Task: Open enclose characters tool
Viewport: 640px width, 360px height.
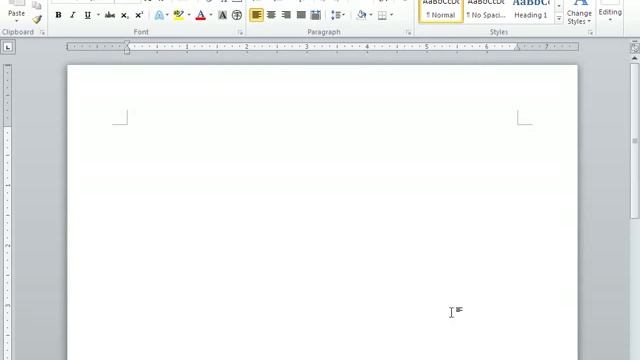Action: click(237, 15)
